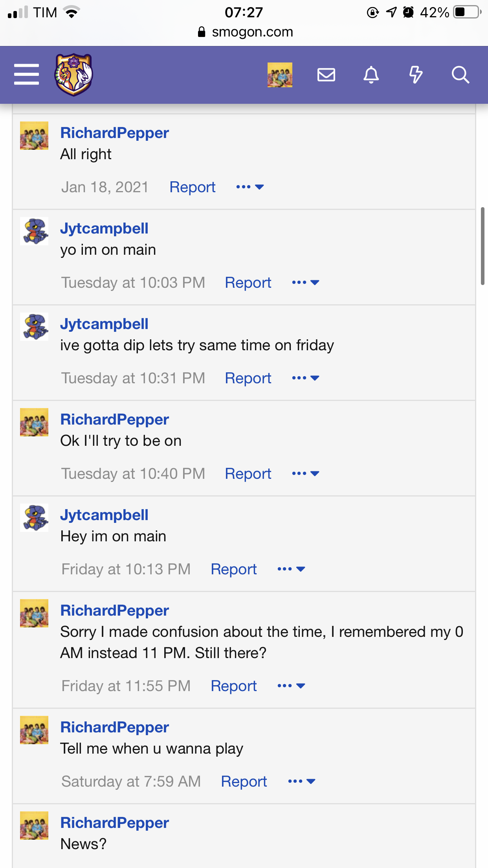Expand more options on Tuesday 10:03 PM message
Image resolution: width=488 pixels, height=868 pixels.
click(306, 283)
